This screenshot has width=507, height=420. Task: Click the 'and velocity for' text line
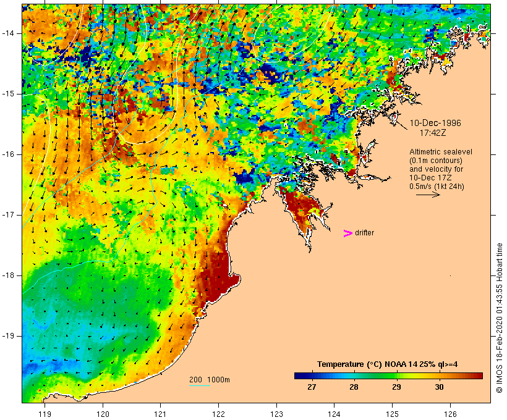[436, 169]
